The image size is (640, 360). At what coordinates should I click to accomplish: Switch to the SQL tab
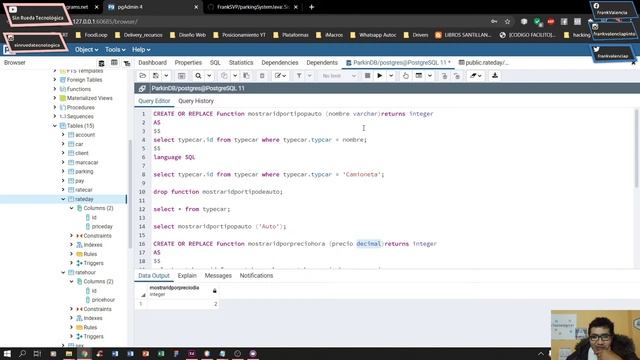coord(215,62)
